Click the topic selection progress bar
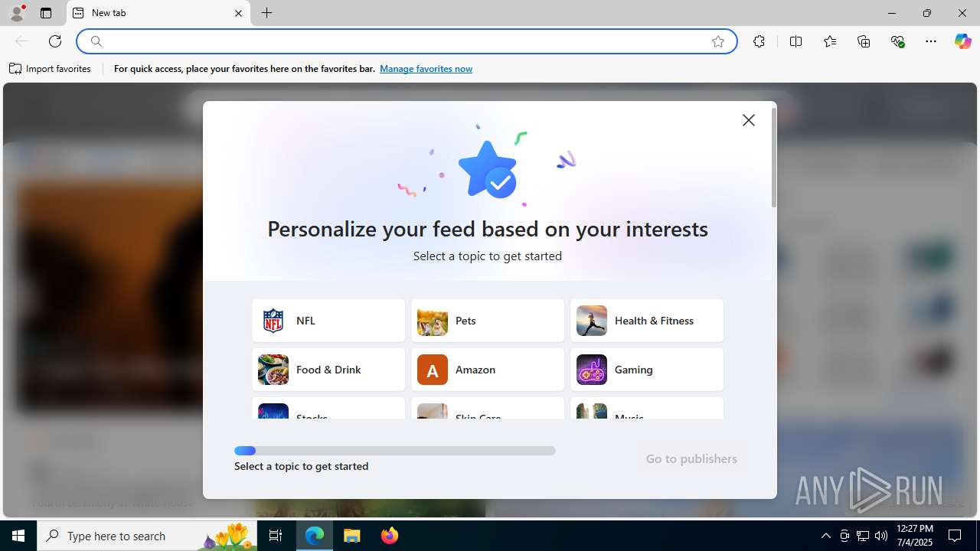 pyautogui.click(x=395, y=451)
